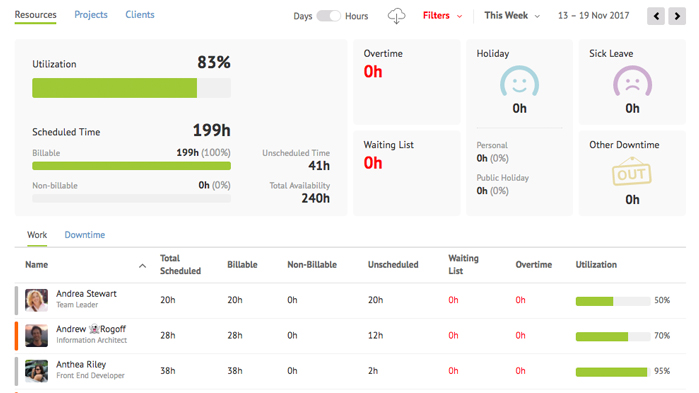Select the Resources tab
This screenshot has width=699, height=393.
[35, 15]
